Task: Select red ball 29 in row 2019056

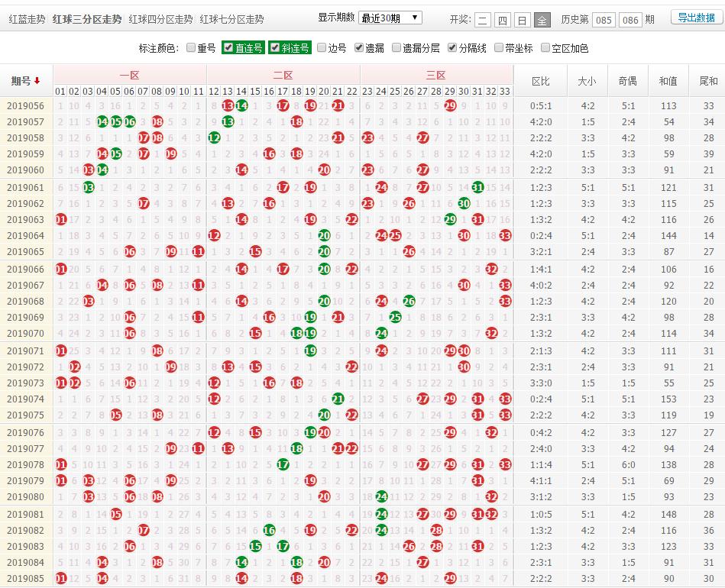Action: pos(450,106)
